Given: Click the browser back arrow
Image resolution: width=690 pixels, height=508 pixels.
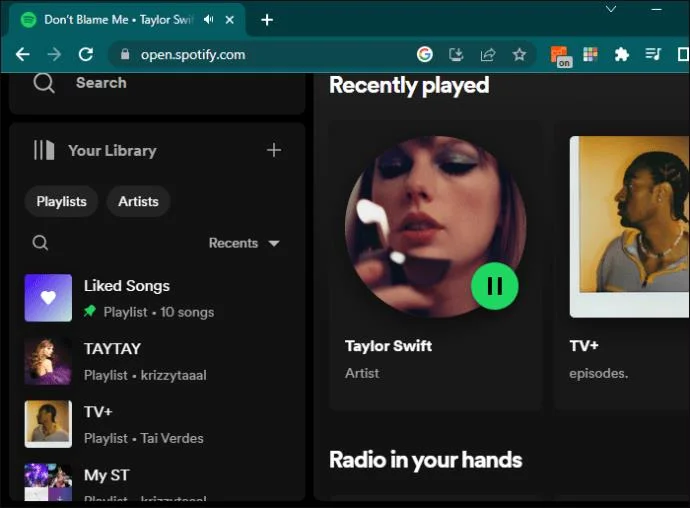Looking at the screenshot, I should (x=22, y=55).
